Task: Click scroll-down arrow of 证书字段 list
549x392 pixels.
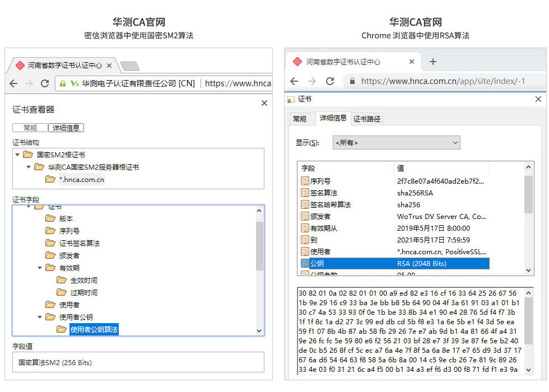Action: tap(259, 331)
